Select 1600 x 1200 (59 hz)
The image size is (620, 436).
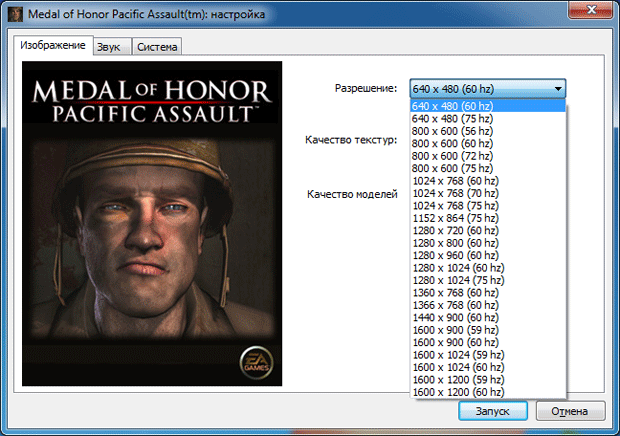(x=488, y=380)
